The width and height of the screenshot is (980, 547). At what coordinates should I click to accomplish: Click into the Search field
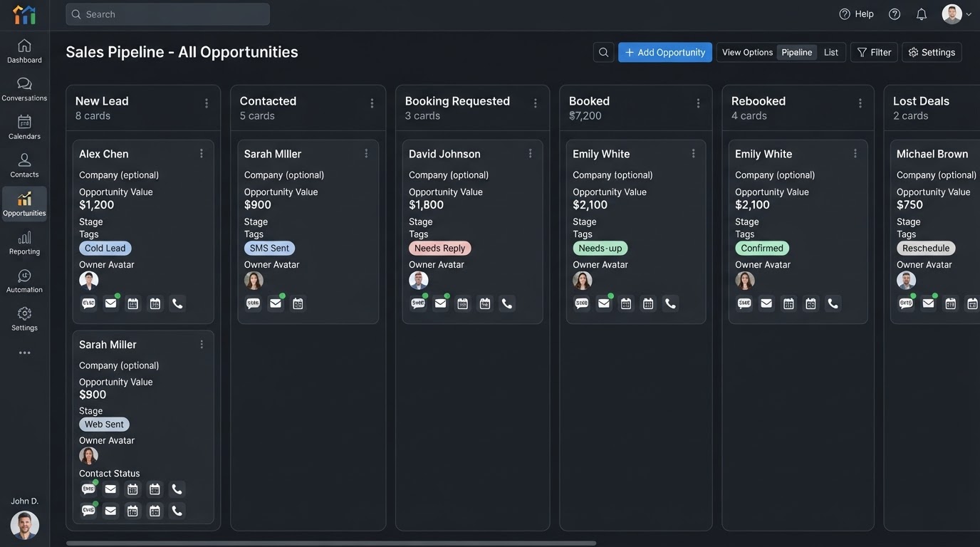point(167,14)
